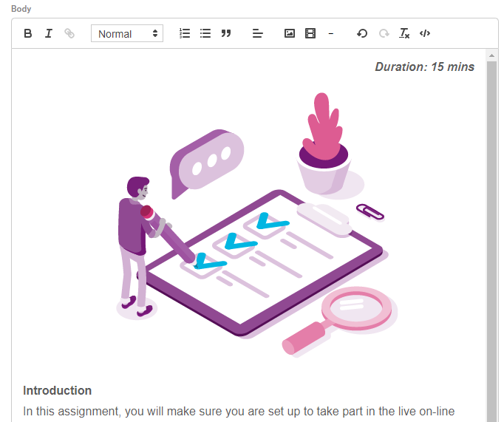Toggle bold formatting
The width and height of the screenshot is (504, 422).
click(x=28, y=33)
